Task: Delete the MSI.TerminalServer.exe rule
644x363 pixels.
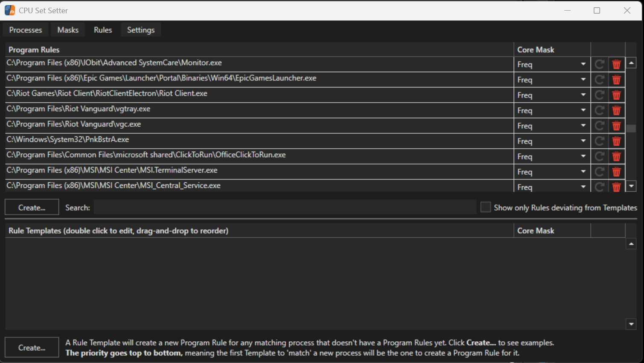Action: coord(616,172)
